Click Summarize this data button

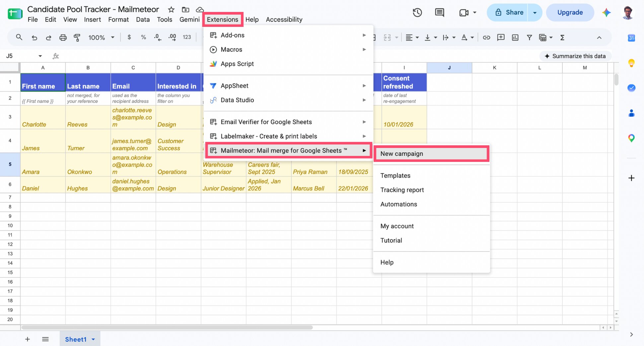click(575, 56)
